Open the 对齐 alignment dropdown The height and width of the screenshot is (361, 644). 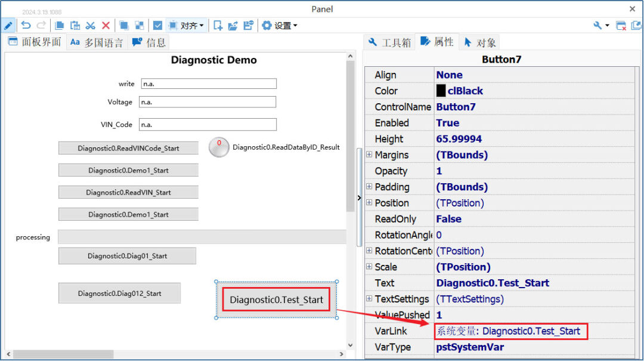pyautogui.click(x=187, y=26)
